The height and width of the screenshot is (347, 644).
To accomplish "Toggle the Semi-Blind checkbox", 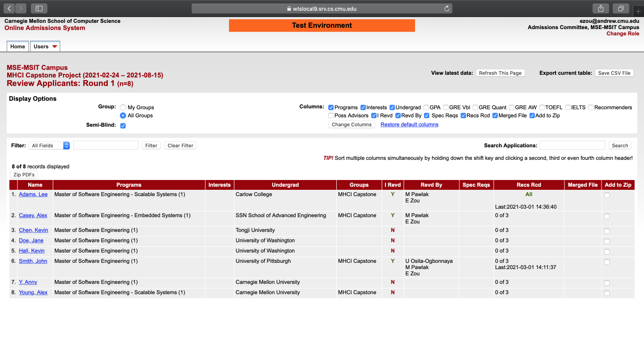I will pos(123,126).
